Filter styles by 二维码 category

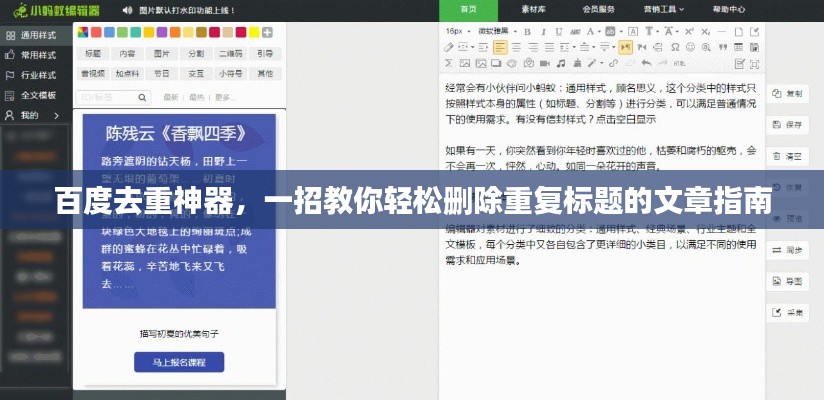click(231, 54)
